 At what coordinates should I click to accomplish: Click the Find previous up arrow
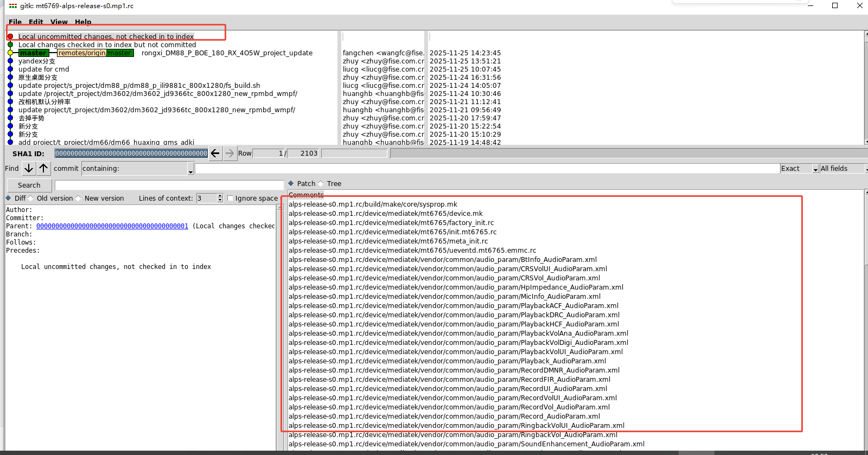43,169
